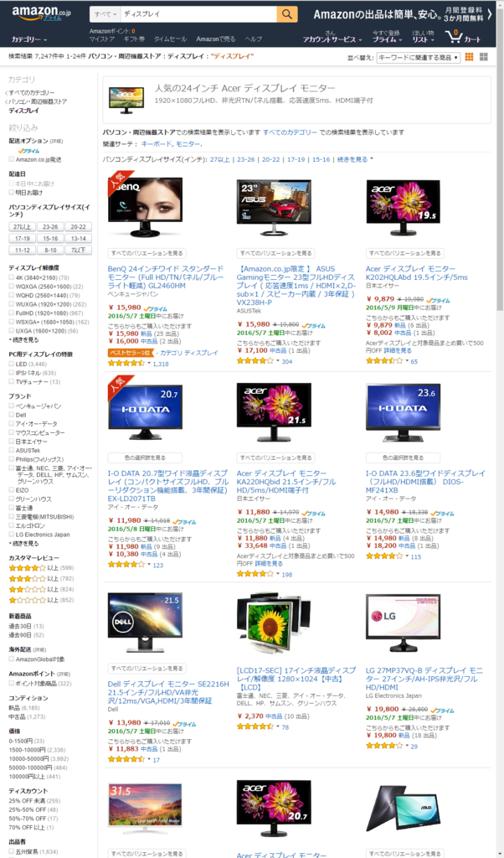Open Dell 21.5 monitor product image
This screenshot has width=504, height=858.
[x=146, y=623]
